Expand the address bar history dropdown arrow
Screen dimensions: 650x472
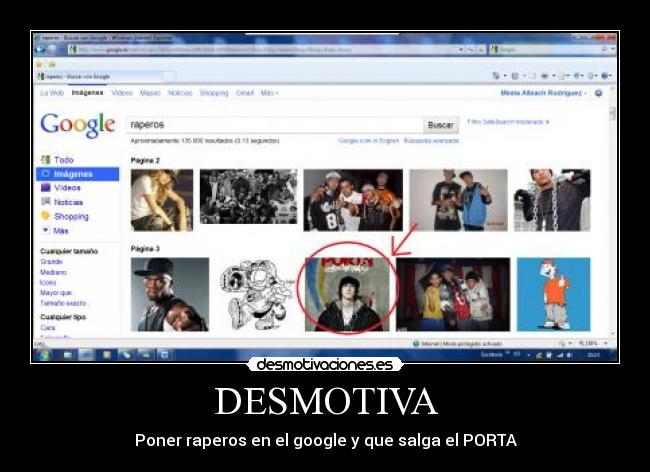tap(461, 50)
